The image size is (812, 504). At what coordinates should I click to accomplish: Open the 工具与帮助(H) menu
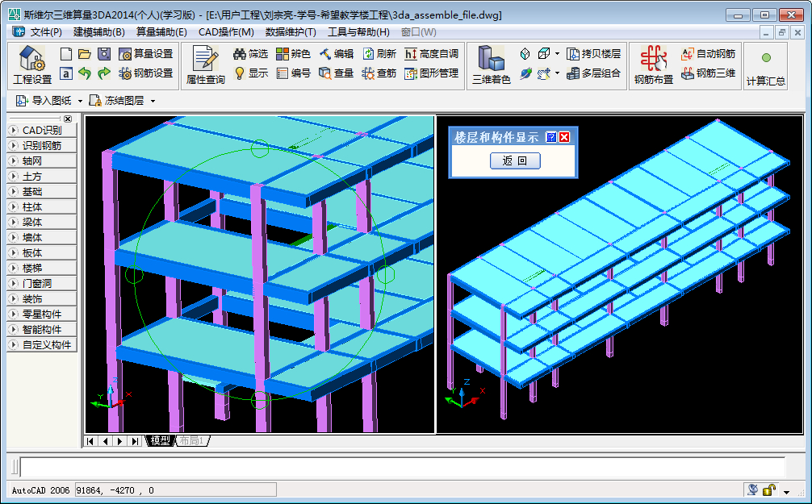pos(358,32)
